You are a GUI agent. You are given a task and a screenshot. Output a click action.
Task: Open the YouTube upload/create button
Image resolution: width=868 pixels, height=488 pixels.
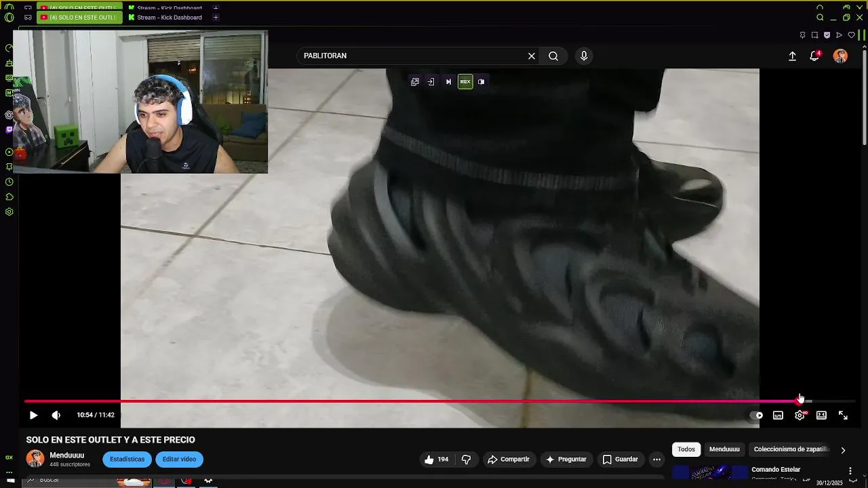(x=792, y=56)
